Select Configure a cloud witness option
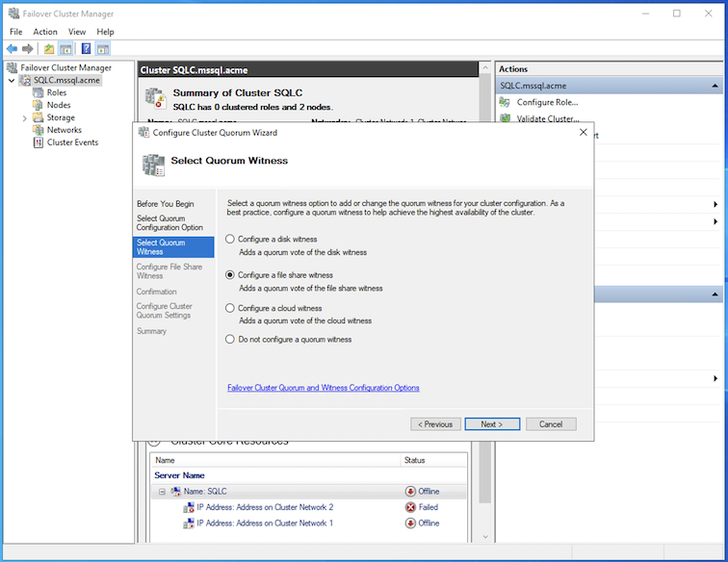The height and width of the screenshot is (562, 728). [x=230, y=308]
